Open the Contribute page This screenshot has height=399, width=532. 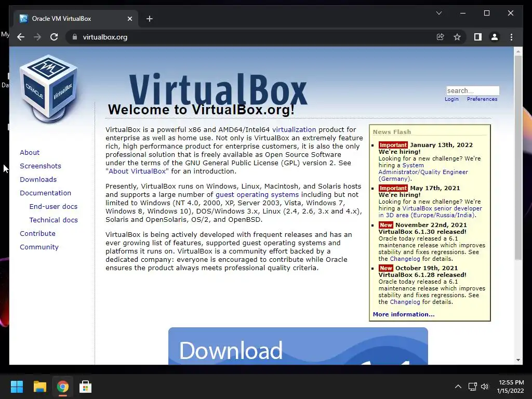pyautogui.click(x=37, y=234)
